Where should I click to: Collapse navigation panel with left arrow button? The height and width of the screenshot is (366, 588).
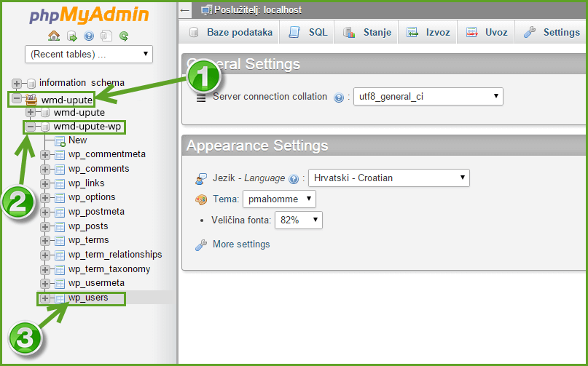185,10
